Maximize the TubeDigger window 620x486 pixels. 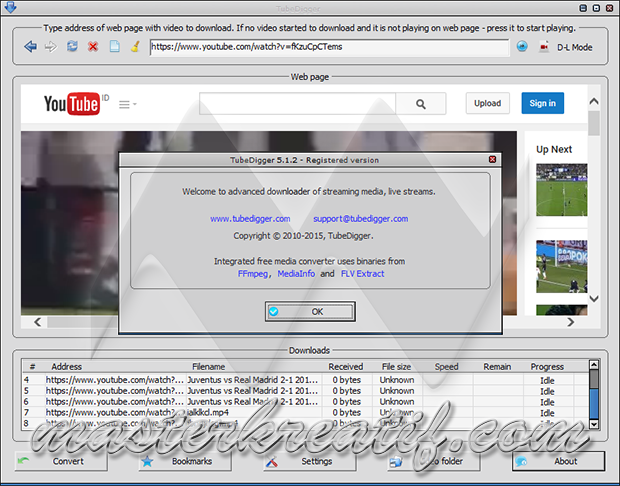pyautogui.click(x=596, y=8)
